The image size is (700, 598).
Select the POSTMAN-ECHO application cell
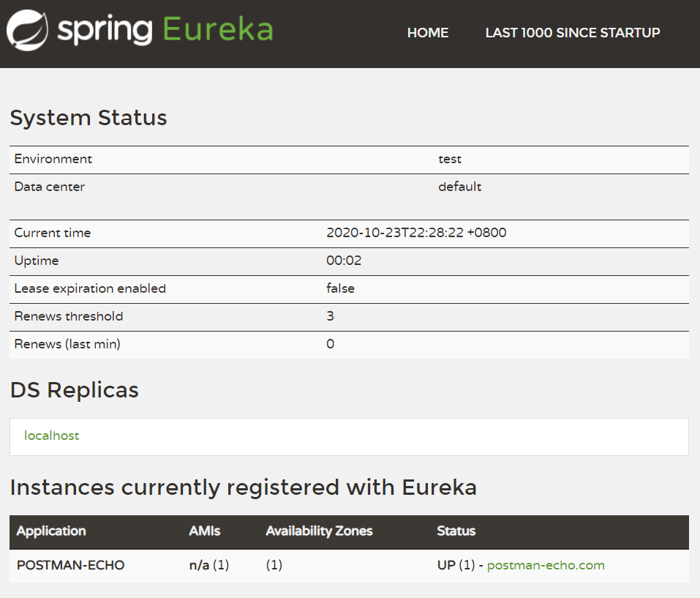(70, 565)
